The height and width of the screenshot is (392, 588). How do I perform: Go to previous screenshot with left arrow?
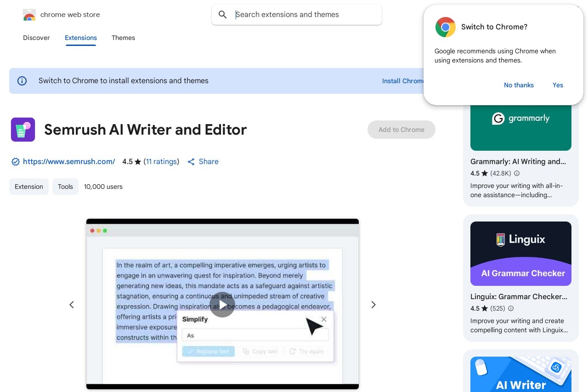click(72, 305)
